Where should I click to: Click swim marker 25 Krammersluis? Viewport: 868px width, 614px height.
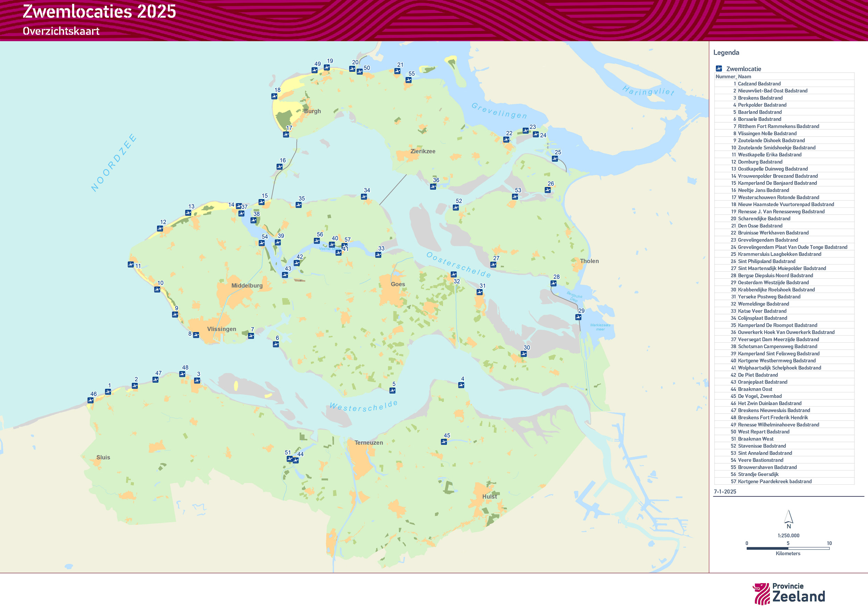pos(554,158)
